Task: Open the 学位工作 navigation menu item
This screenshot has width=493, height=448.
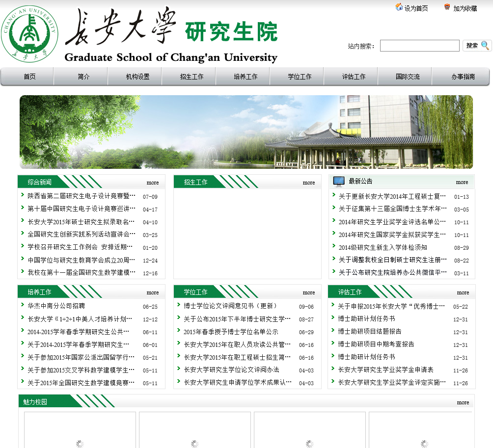Action: 300,77
